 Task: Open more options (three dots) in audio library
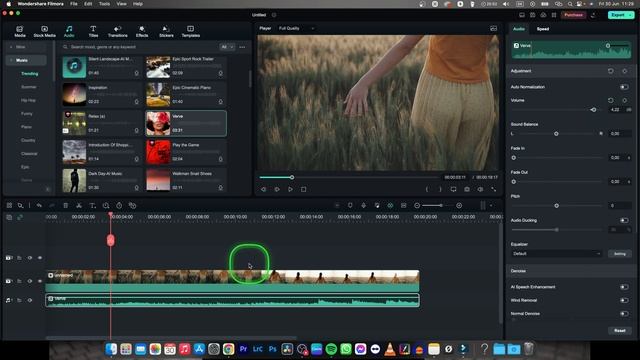[x=242, y=47]
